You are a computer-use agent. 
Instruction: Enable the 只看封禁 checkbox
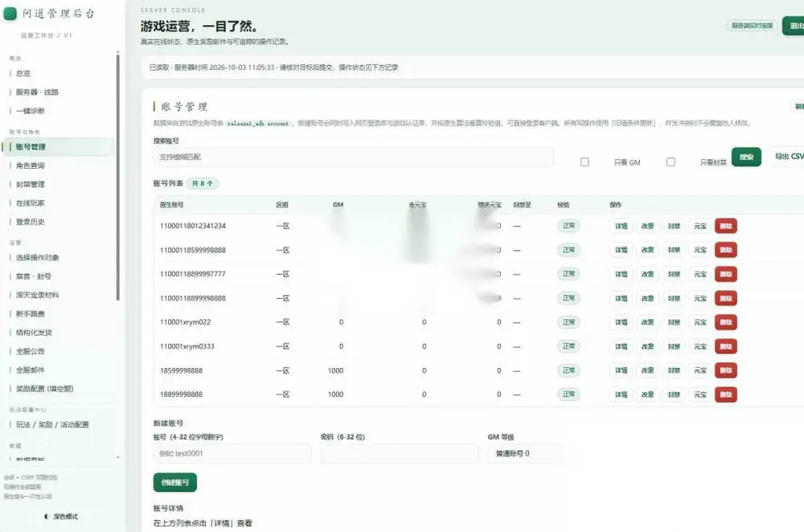tap(671, 162)
